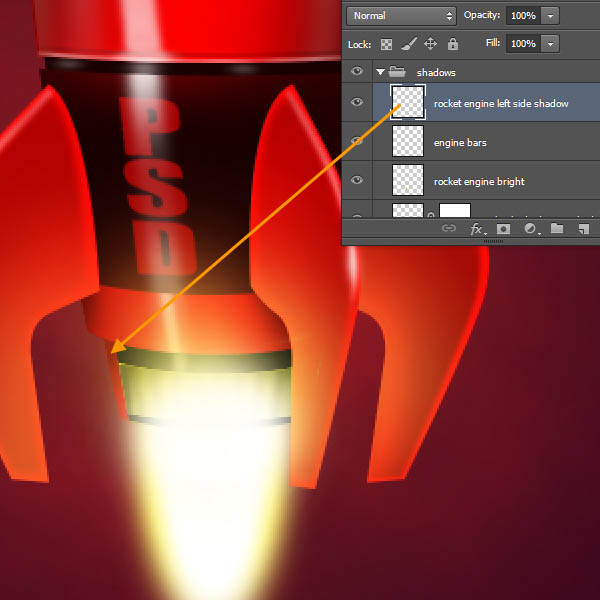Enable lock position move icon
This screenshot has width=600, height=600.
tap(431, 44)
